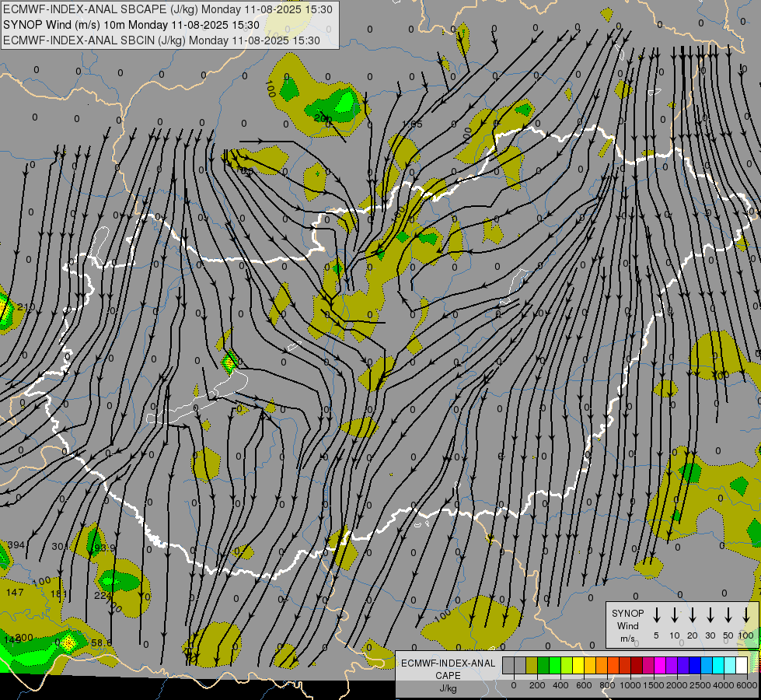Click the wind arrow above the 20 label

[692, 615]
